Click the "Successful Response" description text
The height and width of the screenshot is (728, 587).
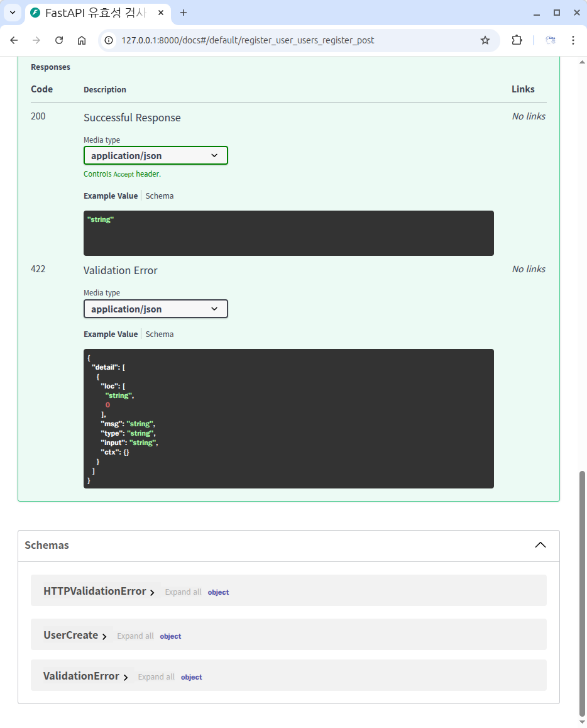[132, 118]
